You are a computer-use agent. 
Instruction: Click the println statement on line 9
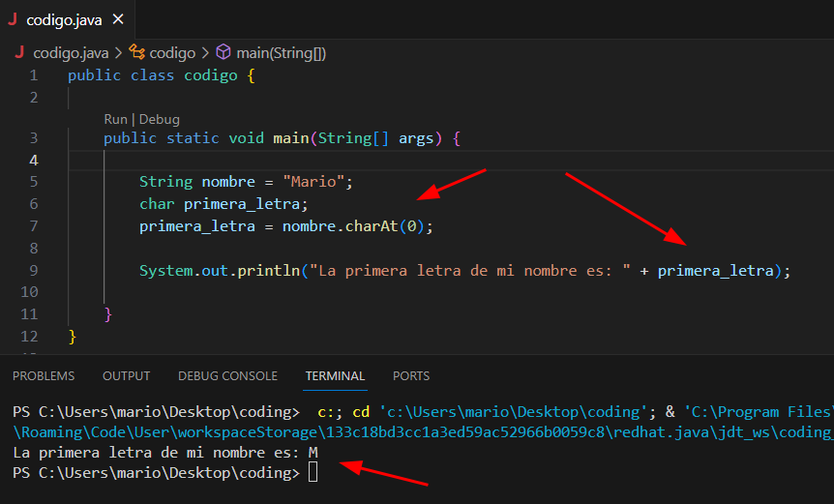click(464, 271)
